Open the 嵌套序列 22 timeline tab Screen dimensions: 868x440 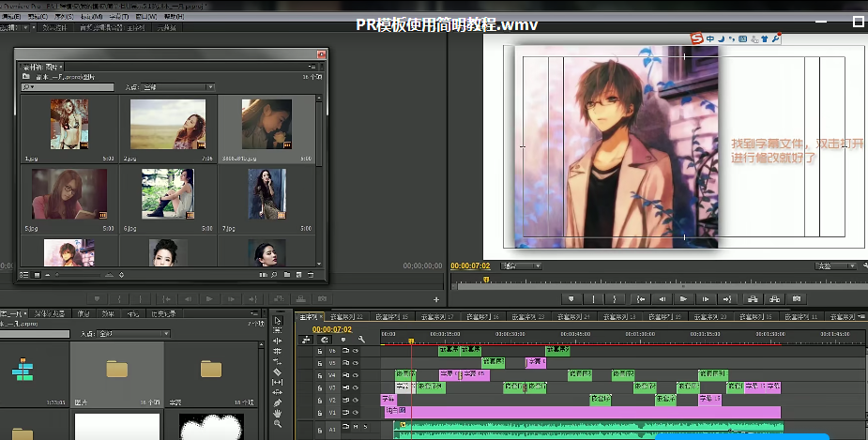[346, 317]
